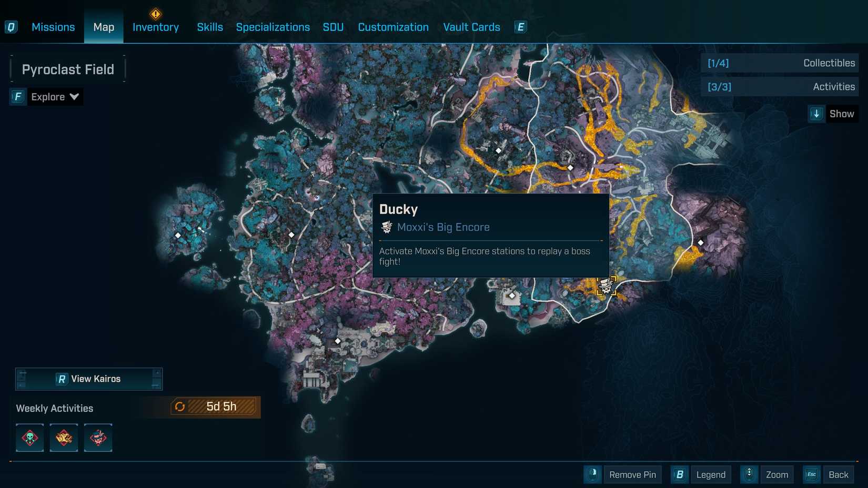Image resolution: width=868 pixels, height=488 pixels.
Task: Click the tooltip description about replaying a boss fight
Action: click(x=485, y=256)
